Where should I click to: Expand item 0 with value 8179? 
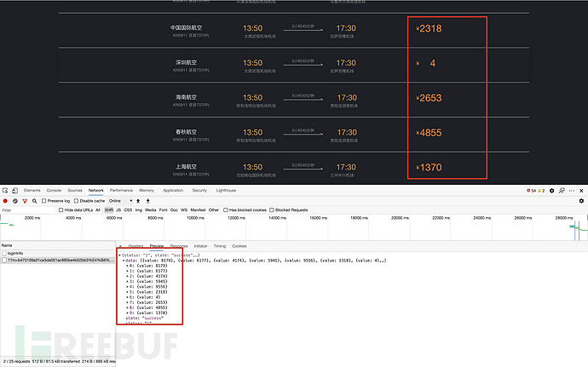point(127,266)
